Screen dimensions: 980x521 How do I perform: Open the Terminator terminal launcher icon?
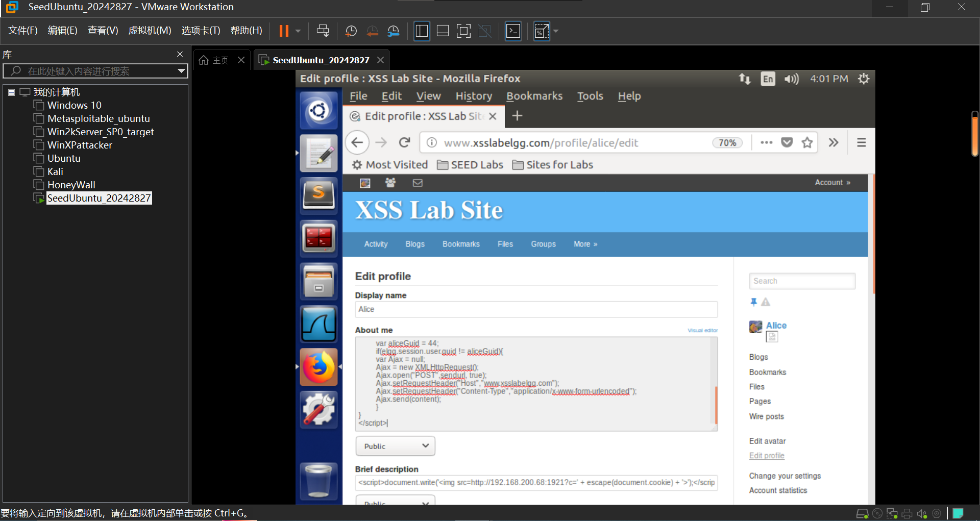click(318, 238)
